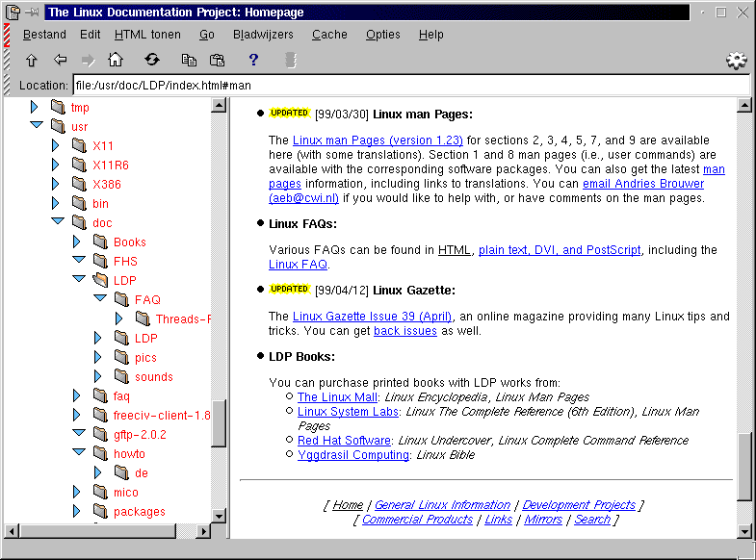Collapse the FHS folder
756x560 pixels.
(79, 260)
